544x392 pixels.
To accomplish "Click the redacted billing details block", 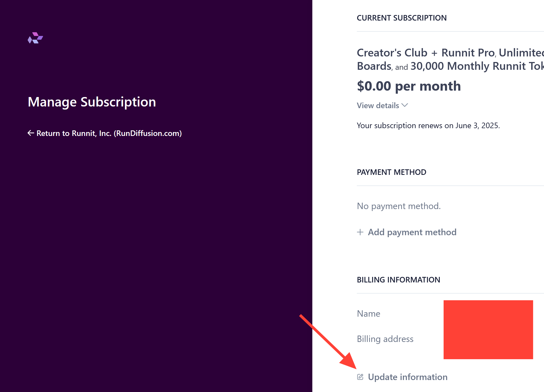I will pos(488,330).
